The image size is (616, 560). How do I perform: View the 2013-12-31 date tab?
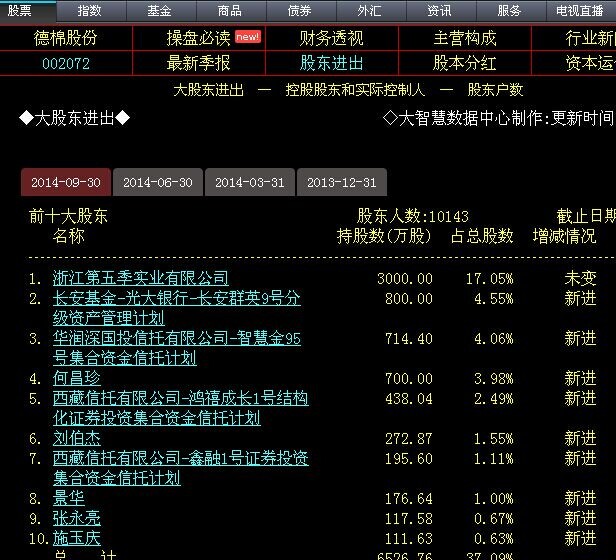coord(342,183)
